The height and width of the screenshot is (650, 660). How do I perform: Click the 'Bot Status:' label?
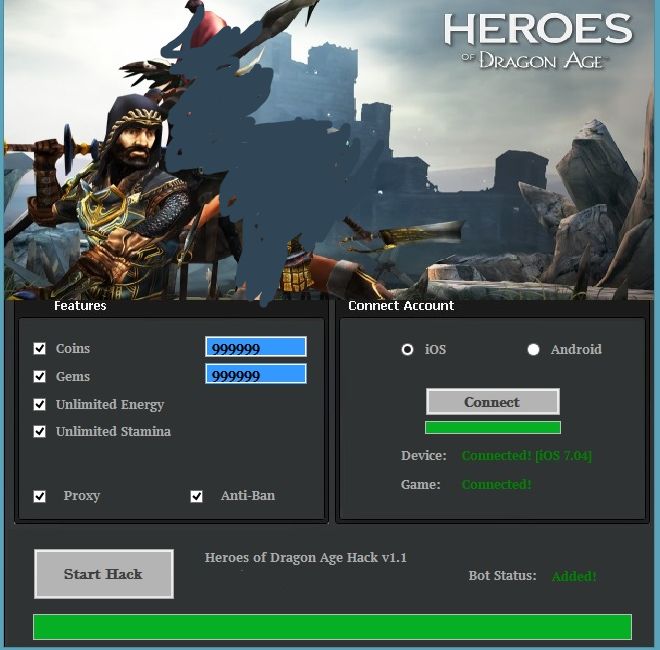[503, 575]
